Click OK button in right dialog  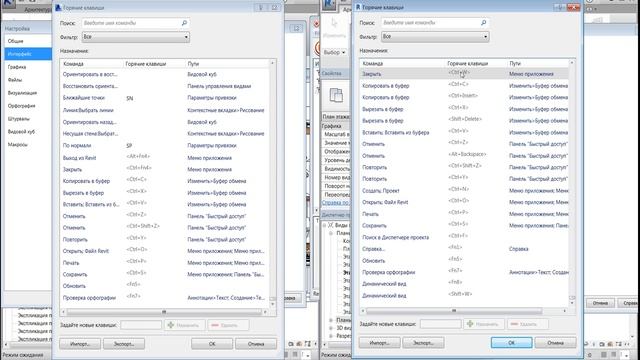pyautogui.click(x=511, y=342)
